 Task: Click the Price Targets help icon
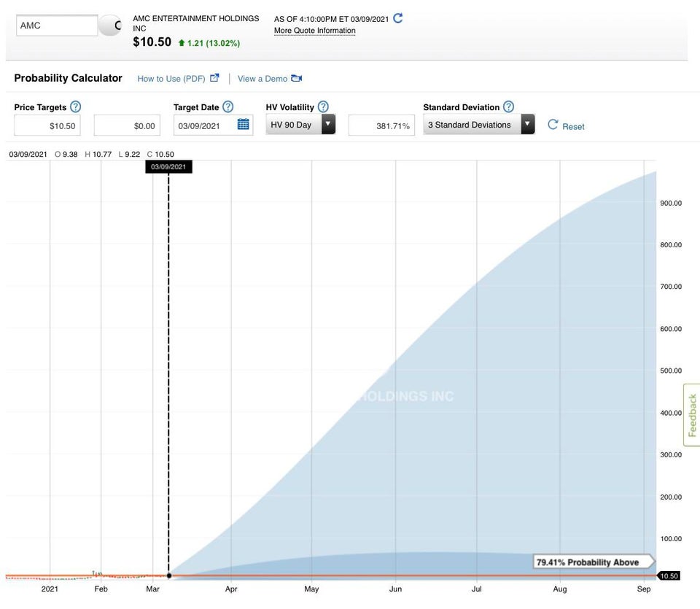click(x=75, y=106)
